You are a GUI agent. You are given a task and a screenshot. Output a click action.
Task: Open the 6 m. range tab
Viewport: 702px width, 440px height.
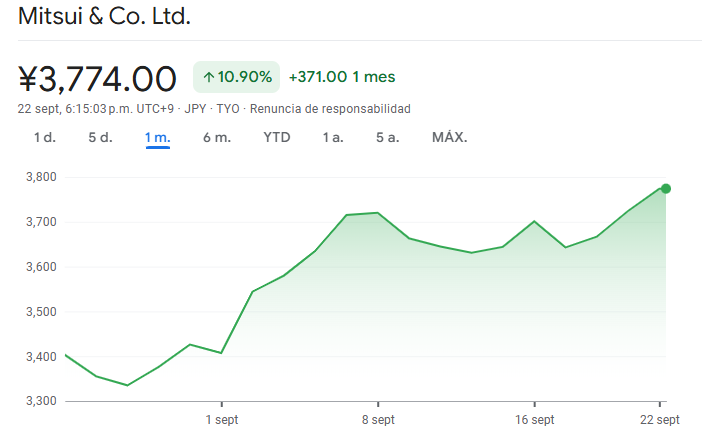217,137
